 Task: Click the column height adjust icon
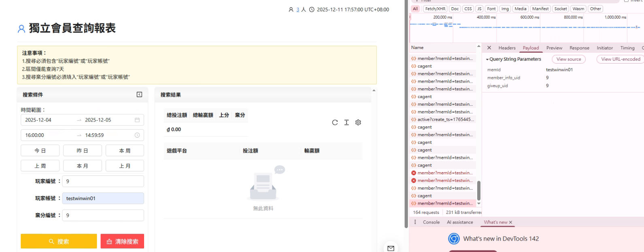point(346,122)
